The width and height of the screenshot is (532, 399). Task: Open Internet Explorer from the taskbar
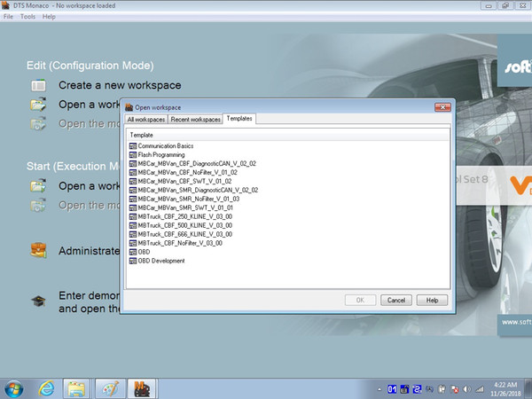tap(46, 388)
